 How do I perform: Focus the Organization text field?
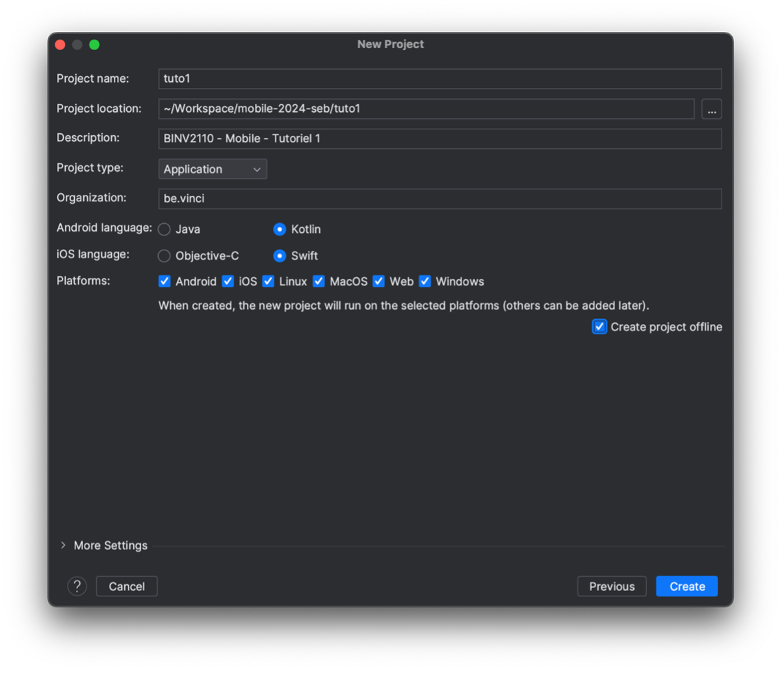point(439,198)
